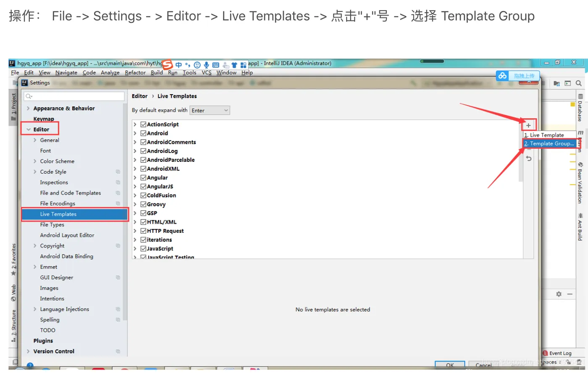The width and height of the screenshot is (588, 375).
Task: Click the Sogou input method S logo
Action: [168, 64]
